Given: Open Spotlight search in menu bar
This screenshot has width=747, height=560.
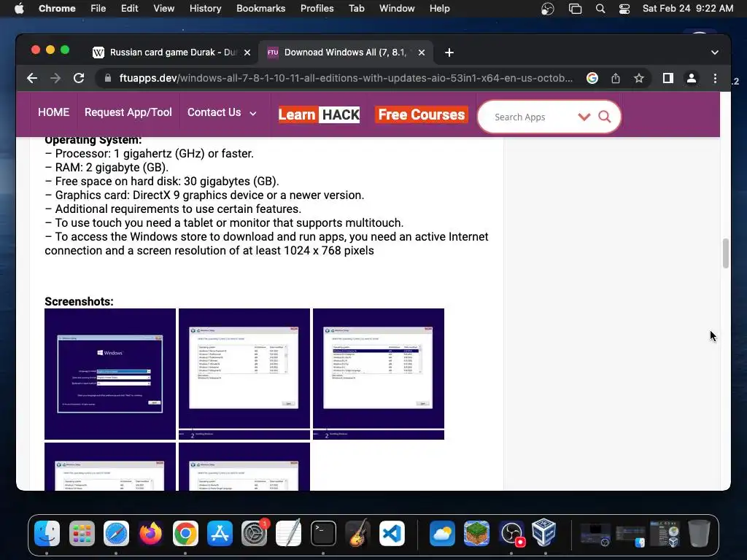Looking at the screenshot, I should click(600, 9).
